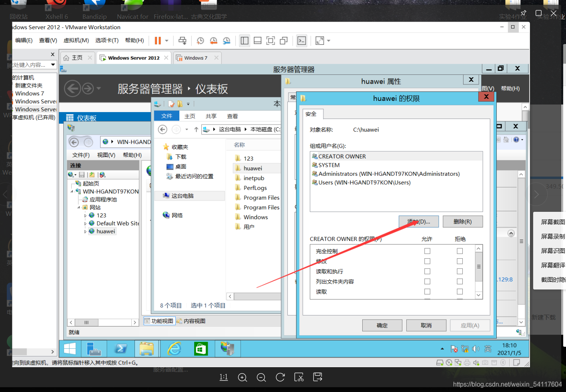
Task: Pause the virtual machine in VMware toolbar
Action: (x=158, y=40)
